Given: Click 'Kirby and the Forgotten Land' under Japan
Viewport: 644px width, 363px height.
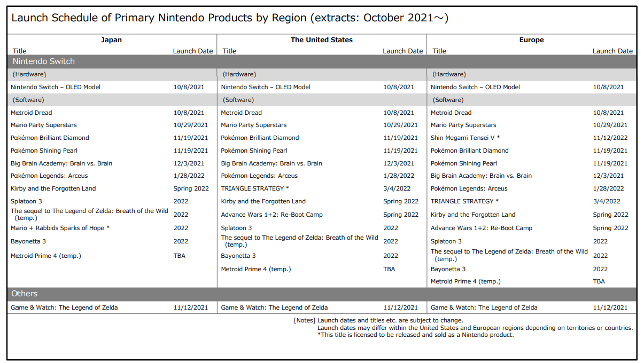Looking at the screenshot, I should click(x=53, y=188).
